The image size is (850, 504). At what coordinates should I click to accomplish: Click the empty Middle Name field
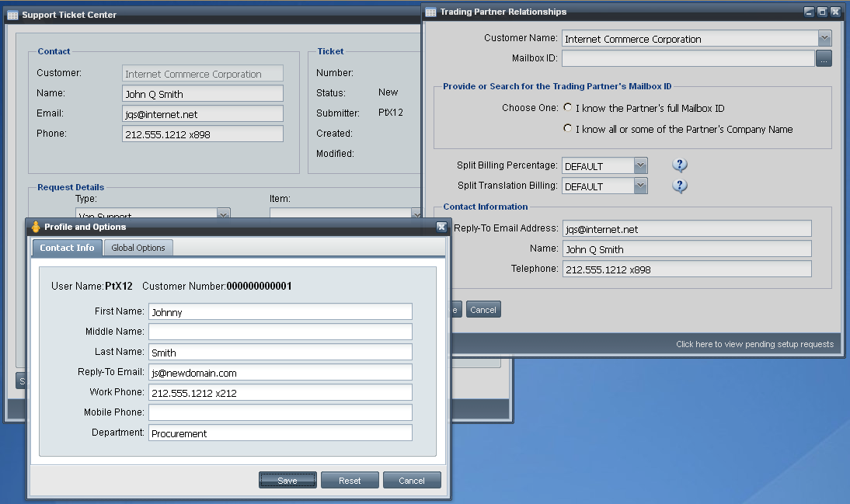click(x=280, y=332)
